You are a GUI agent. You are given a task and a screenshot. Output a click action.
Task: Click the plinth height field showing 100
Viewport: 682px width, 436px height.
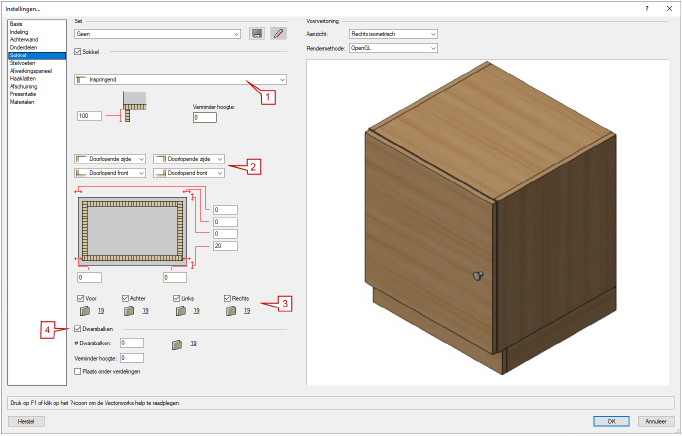coord(89,116)
